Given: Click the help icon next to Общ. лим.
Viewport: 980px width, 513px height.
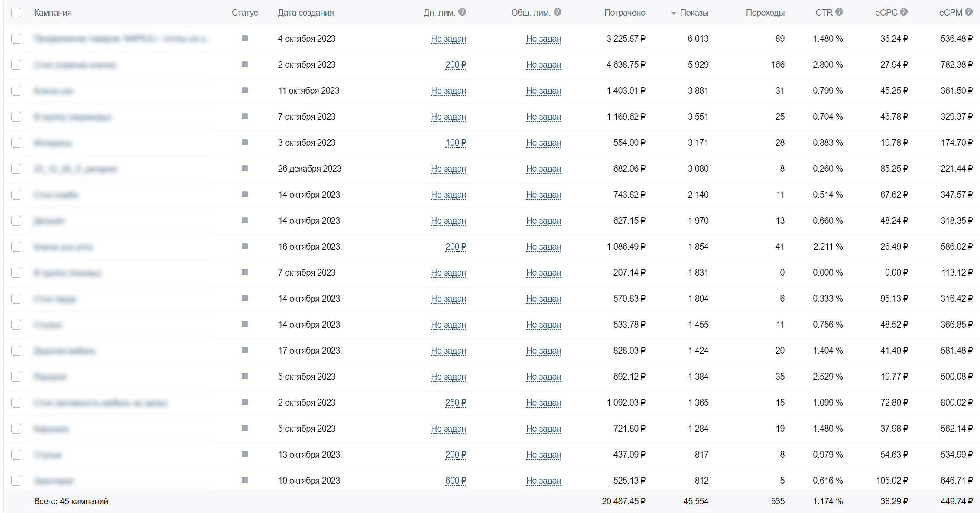Looking at the screenshot, I should (x=558, y=12).
